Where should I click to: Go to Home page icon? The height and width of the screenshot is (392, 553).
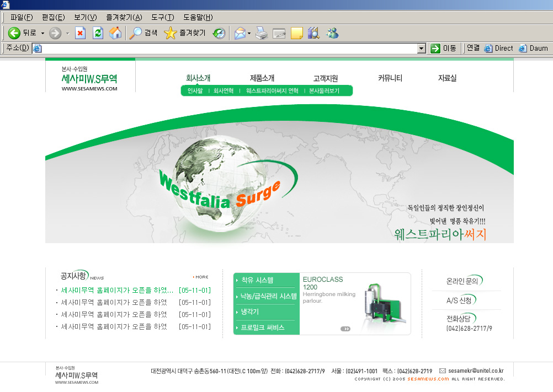click(115, 33)
